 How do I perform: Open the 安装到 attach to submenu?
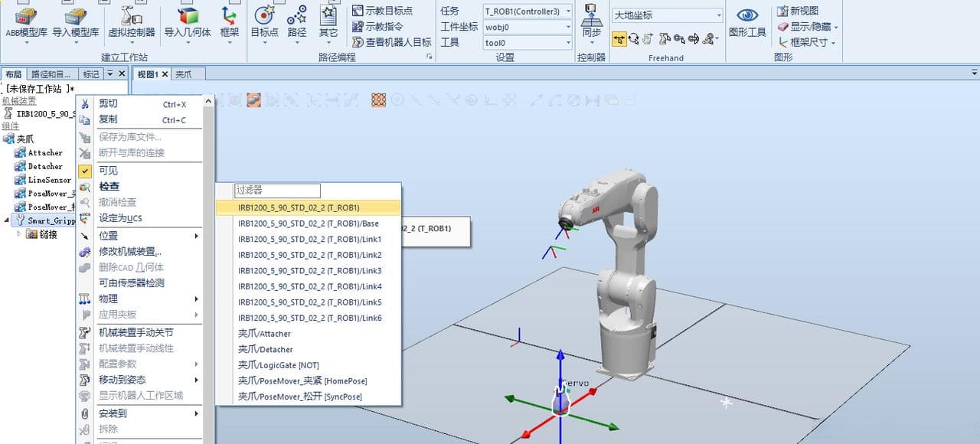click(139, 413)
